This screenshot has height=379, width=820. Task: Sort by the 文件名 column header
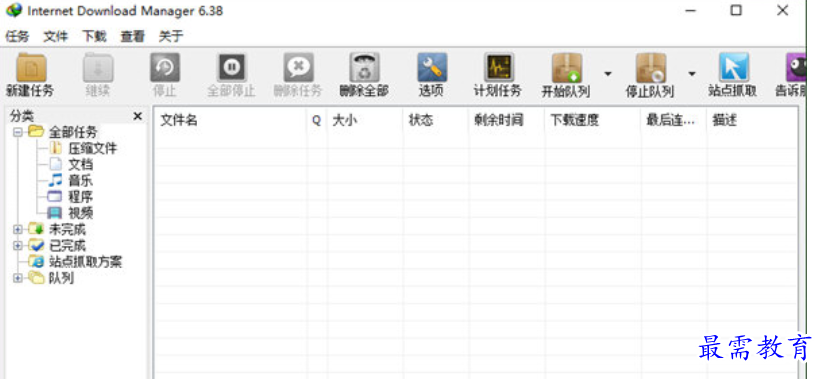(x=231, y=120)
